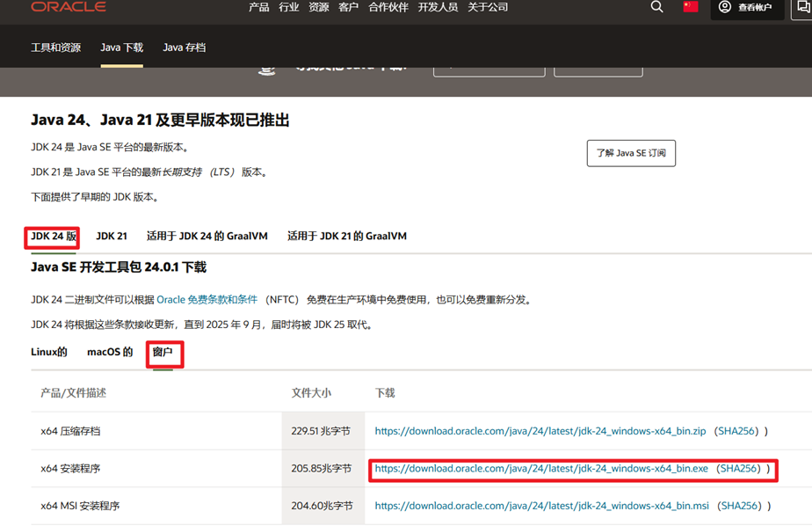Click the 产品/文件描述 column header
This screenshot has width=812, height=526.
[x=73, y=393]
